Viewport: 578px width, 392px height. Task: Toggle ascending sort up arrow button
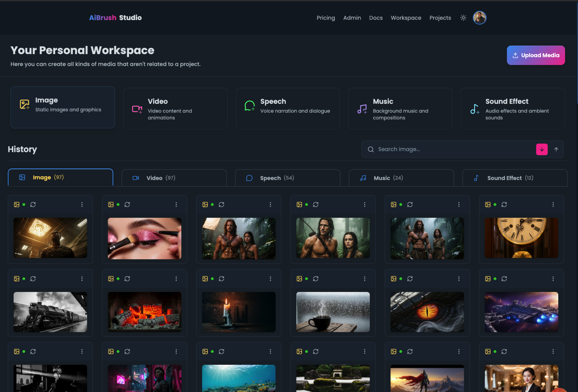(x=556, y=149)
